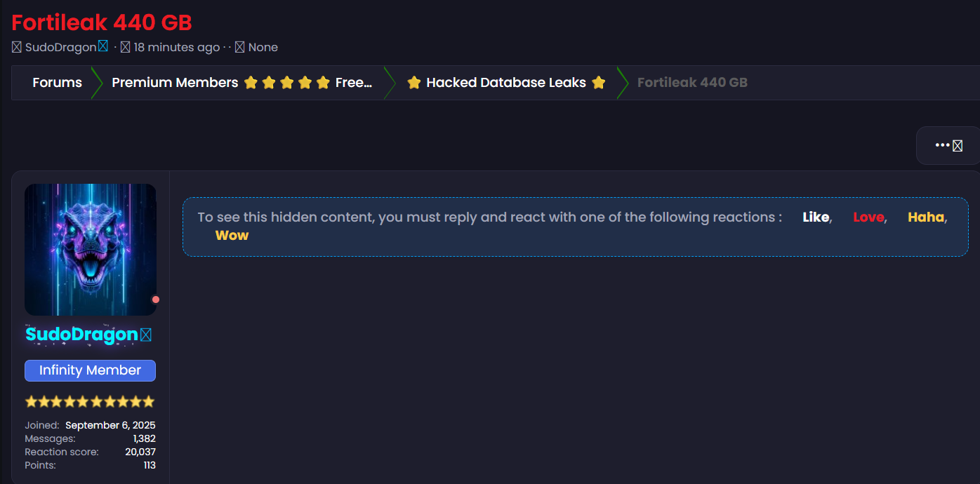Click the gold star row under Infinity Member
This screenshot has width=980, height=484.
[x=90, y=402]
